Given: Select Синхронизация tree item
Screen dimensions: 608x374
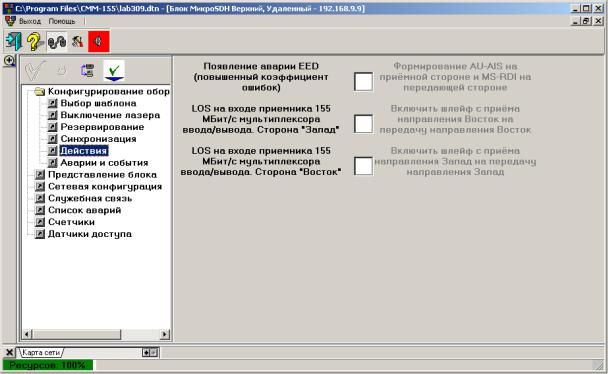Looking at the screenshot, I should [98, 139].
